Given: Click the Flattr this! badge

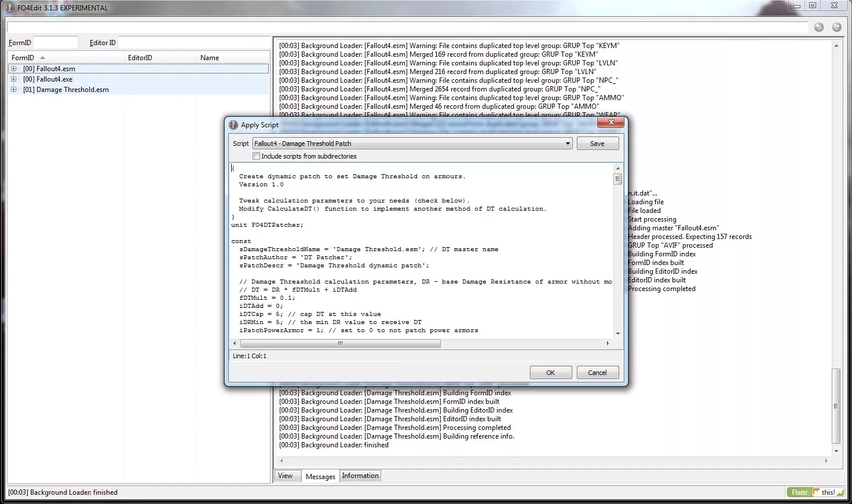Looking at the screenshot, I should (x=816, y=492).
